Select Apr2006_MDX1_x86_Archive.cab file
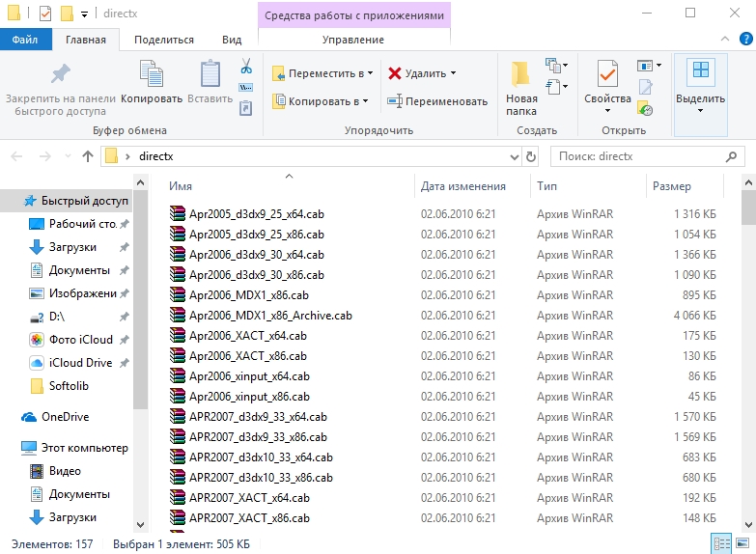Viewport: 756px width, 554px height. (x=270, y=316)
